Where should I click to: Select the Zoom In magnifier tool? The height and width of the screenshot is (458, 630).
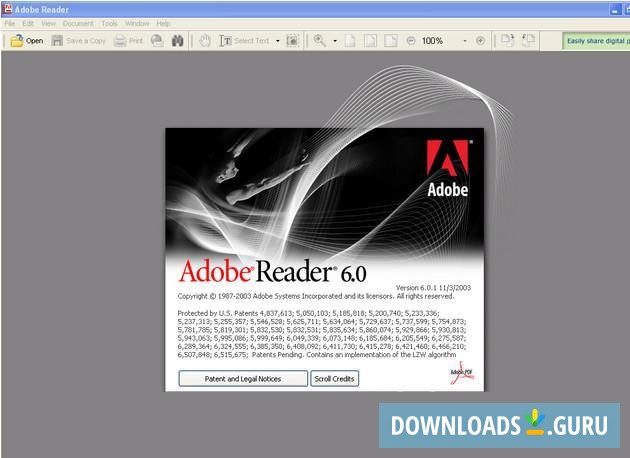[x=320, y=41]
